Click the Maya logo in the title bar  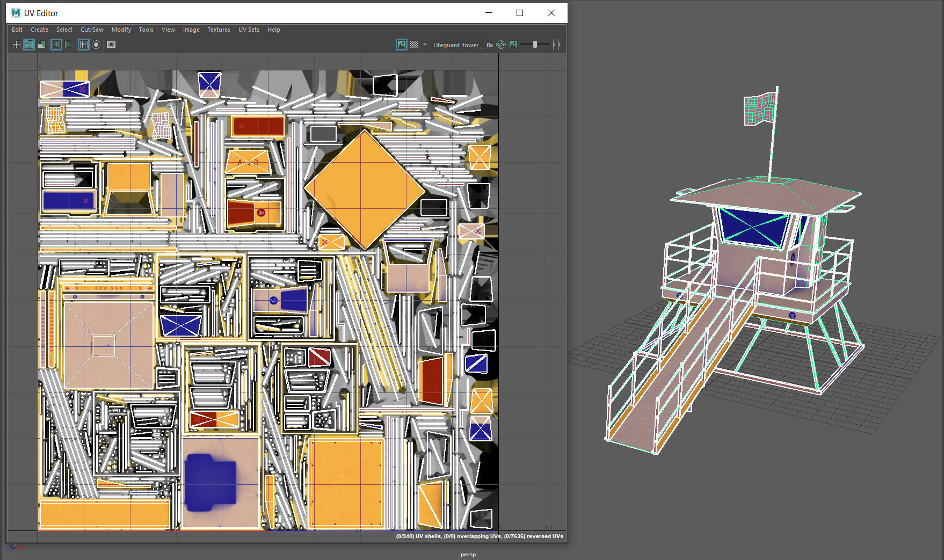pyautogui.click(x=16, y=13)
